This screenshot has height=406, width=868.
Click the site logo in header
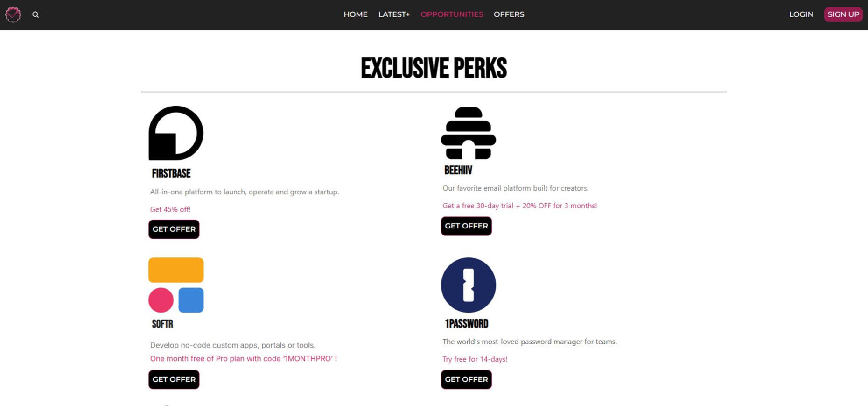pos(13,14)
